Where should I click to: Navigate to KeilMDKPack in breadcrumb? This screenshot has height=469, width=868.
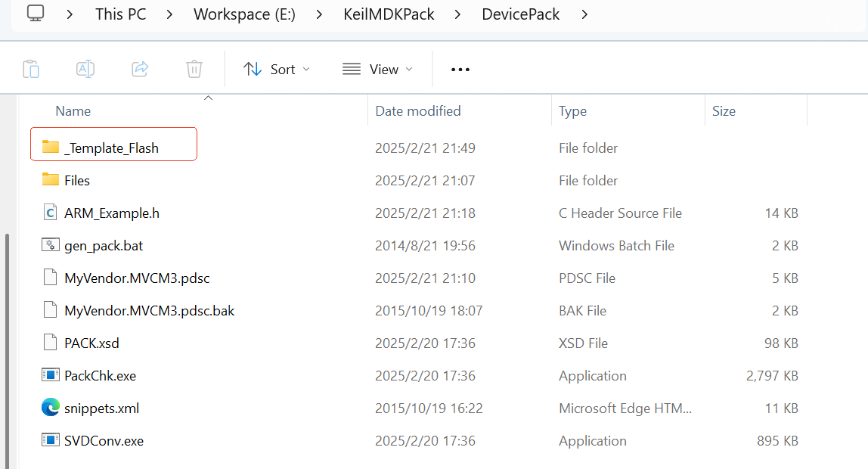tap(389, 14)
